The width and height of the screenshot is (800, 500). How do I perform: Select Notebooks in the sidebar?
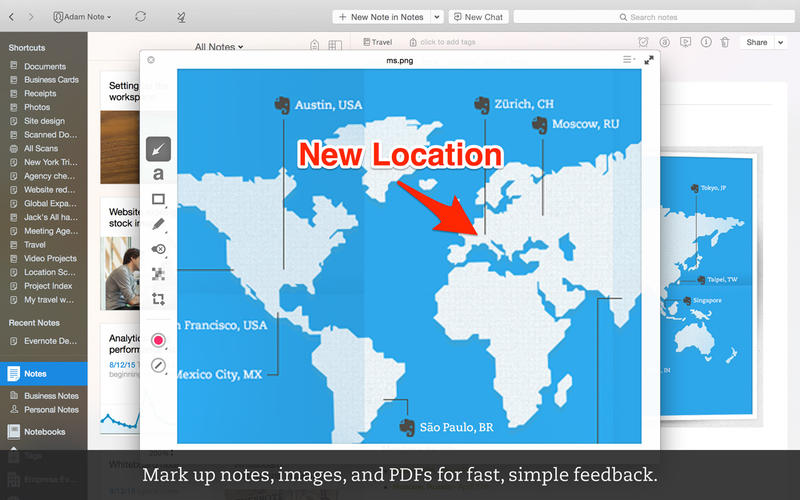[44, 432]
